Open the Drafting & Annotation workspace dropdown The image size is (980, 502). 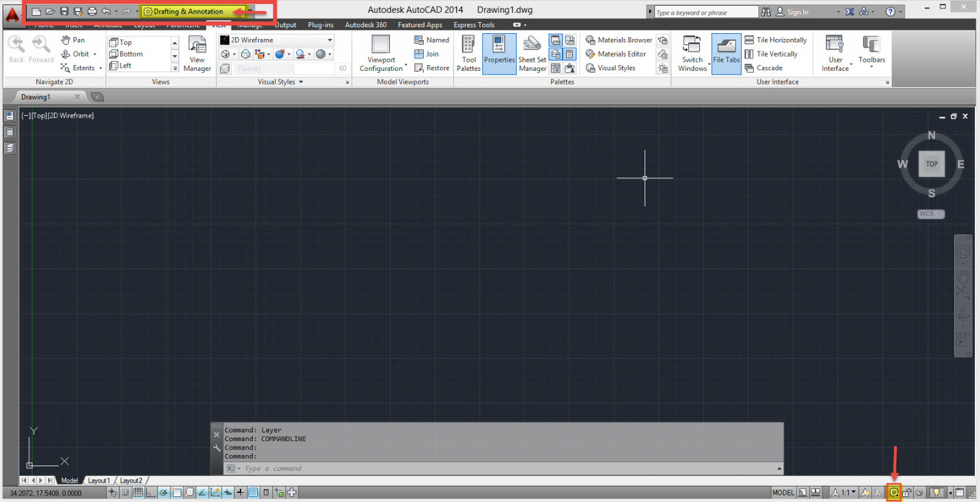tap(192, 12)
